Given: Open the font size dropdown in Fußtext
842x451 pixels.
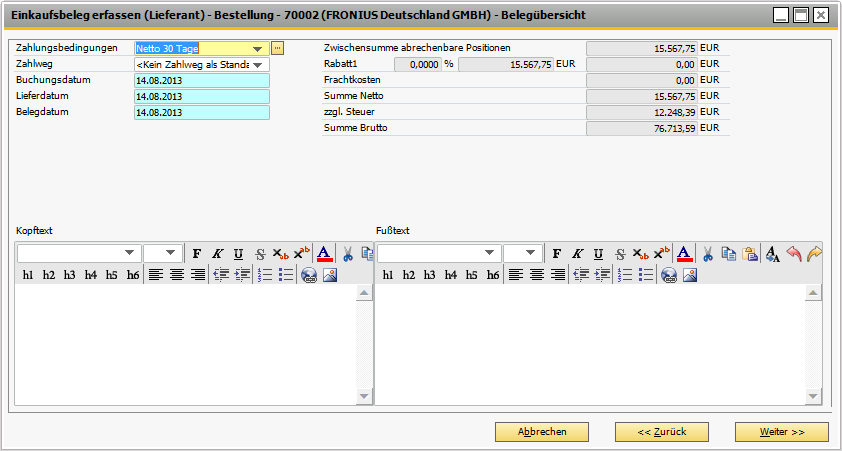Looking at the screenshot, I should (531, 254).
